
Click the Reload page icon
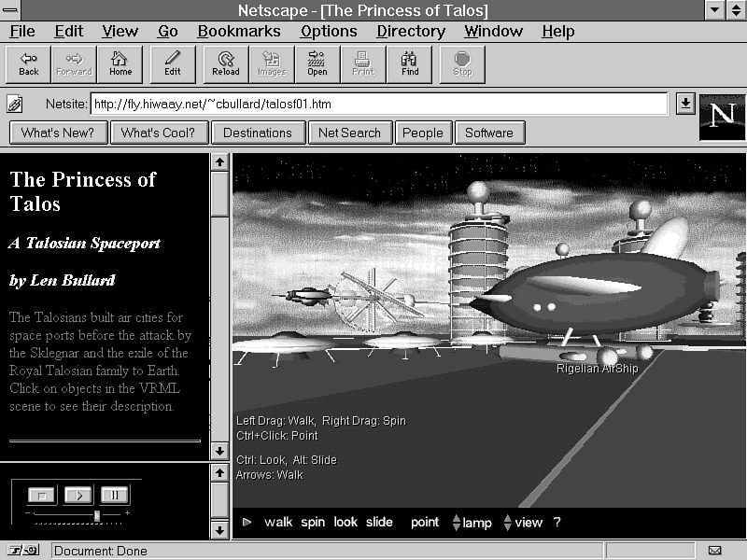(225, 63)
